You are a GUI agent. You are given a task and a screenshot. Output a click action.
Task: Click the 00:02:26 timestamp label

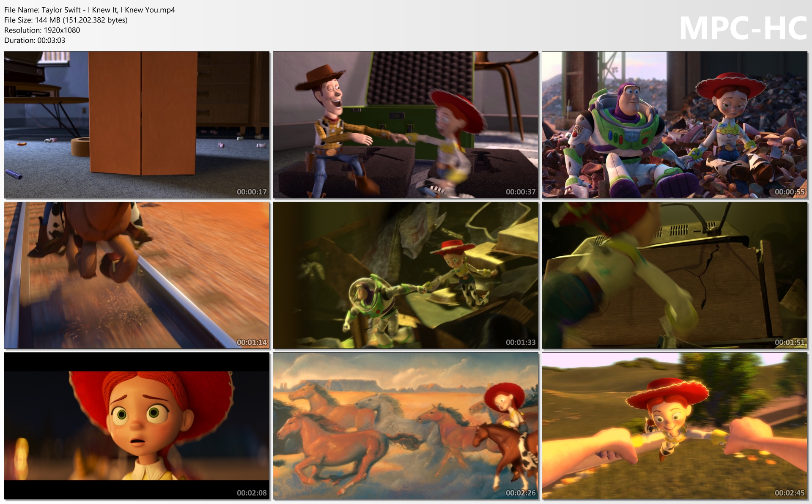[x=521, y=493]
